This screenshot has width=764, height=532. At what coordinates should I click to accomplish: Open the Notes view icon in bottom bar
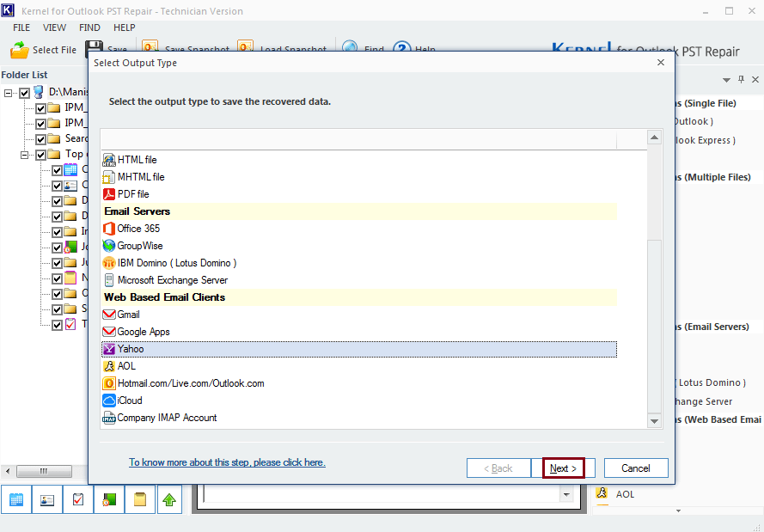point(139,499)
